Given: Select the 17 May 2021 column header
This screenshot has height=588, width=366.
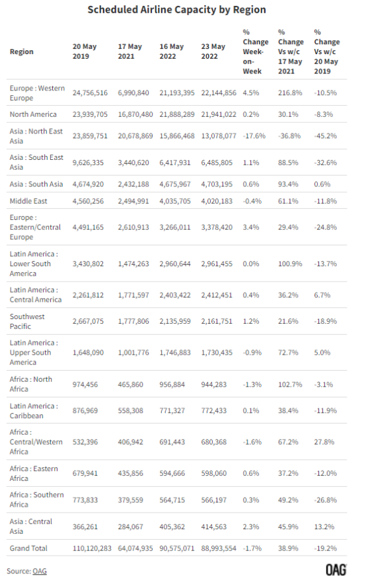Looking at the screenshot, I should click(x=129, y=52).
